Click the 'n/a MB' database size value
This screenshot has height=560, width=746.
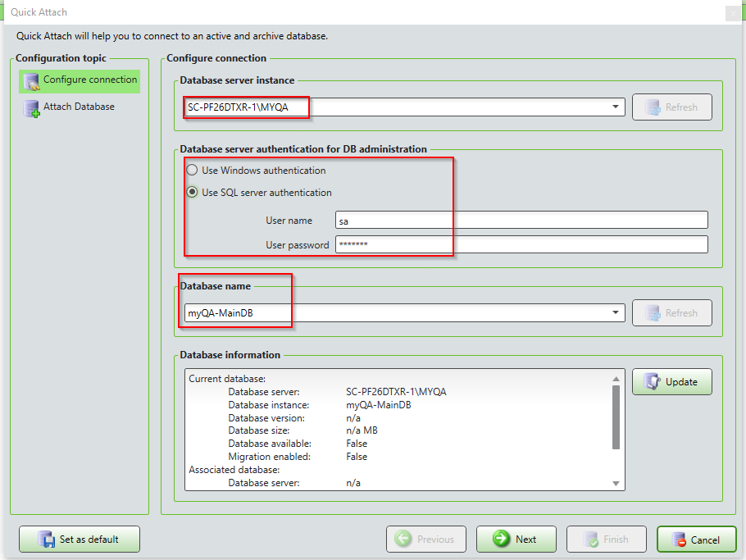tap(362, 430)
